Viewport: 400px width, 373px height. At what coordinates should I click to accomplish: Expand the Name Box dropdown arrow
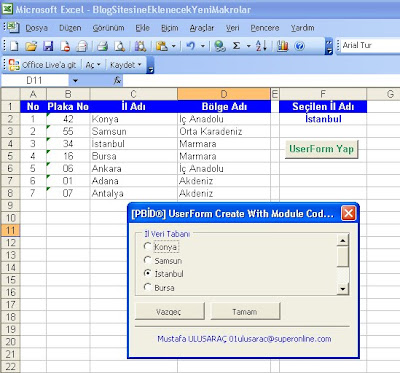point(75,80)
